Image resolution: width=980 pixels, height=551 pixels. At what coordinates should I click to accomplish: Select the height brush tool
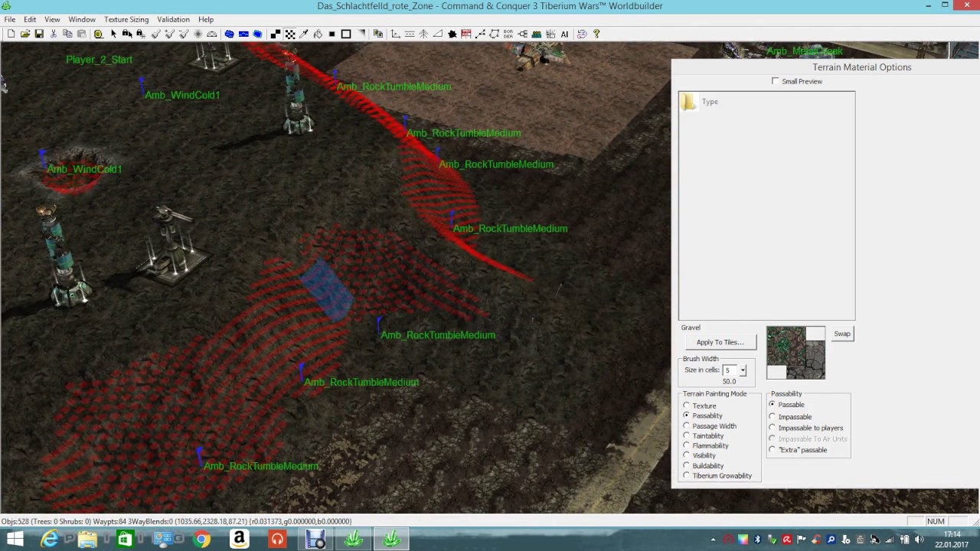coord(155,34)
